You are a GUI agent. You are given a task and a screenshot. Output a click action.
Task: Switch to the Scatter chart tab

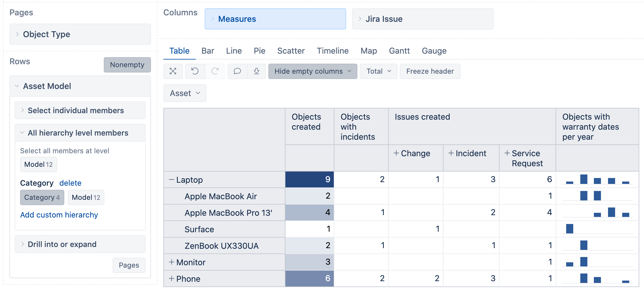pos(291,51)
